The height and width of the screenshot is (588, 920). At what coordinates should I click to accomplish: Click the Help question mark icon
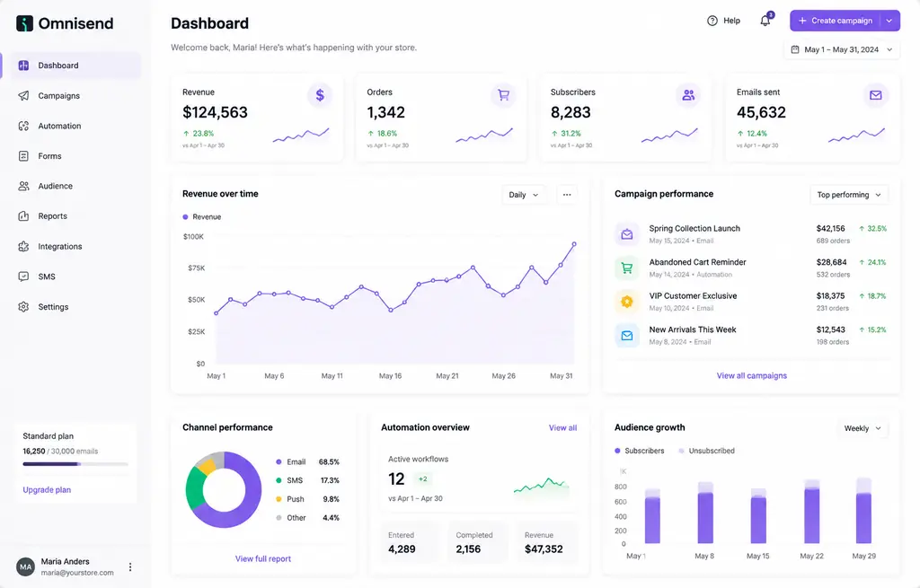click(712, 21)
